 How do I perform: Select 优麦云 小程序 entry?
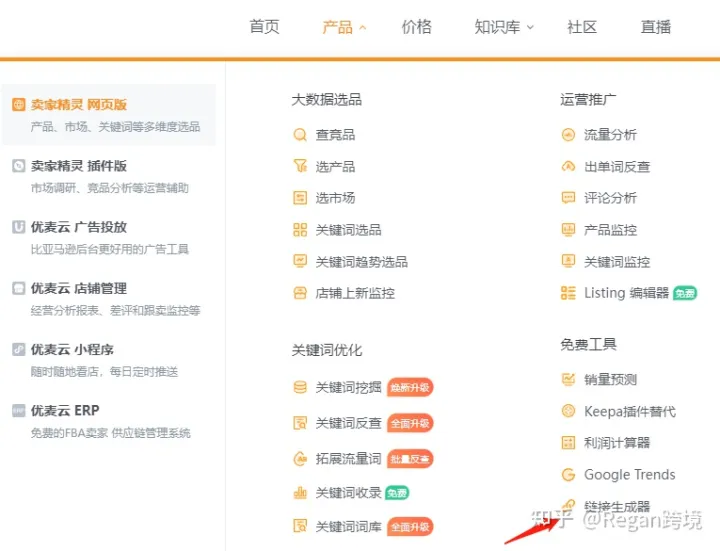click(x=109, y=360)
